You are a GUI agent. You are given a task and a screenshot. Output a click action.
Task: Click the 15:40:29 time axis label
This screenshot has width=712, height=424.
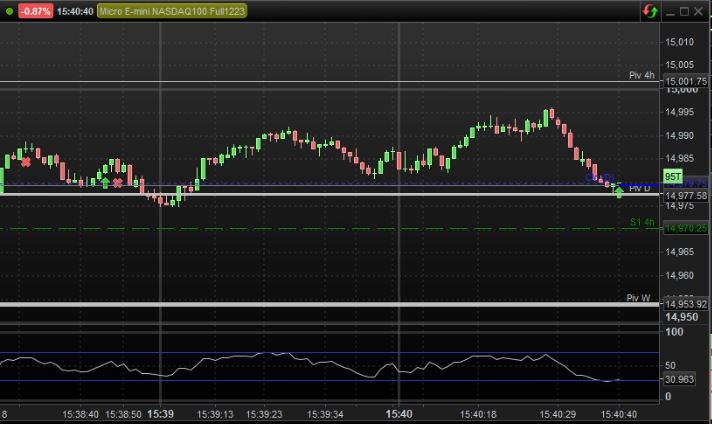(x=558, y=414)
